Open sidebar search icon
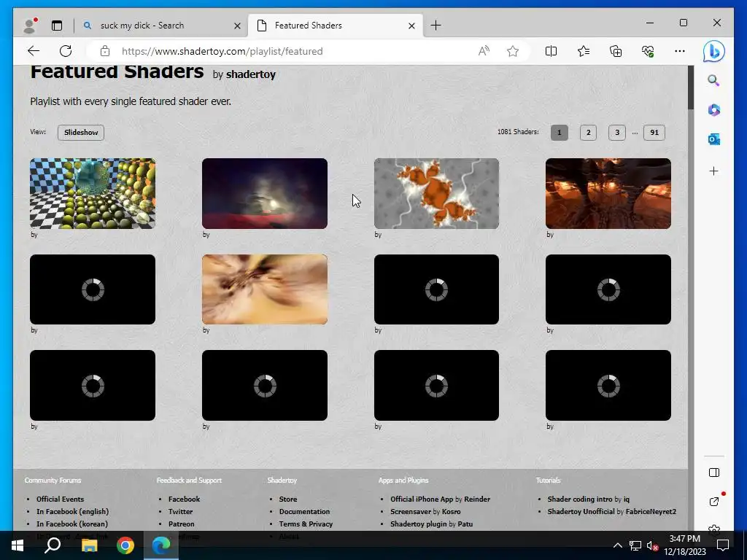The image size is (747, 560). point(713,80)
